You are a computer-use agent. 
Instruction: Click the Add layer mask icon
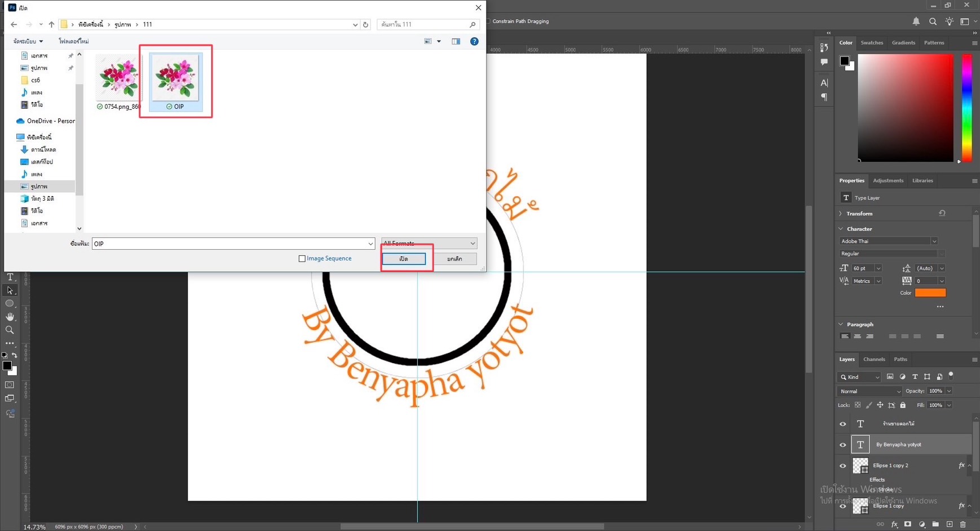coord(907,524)
